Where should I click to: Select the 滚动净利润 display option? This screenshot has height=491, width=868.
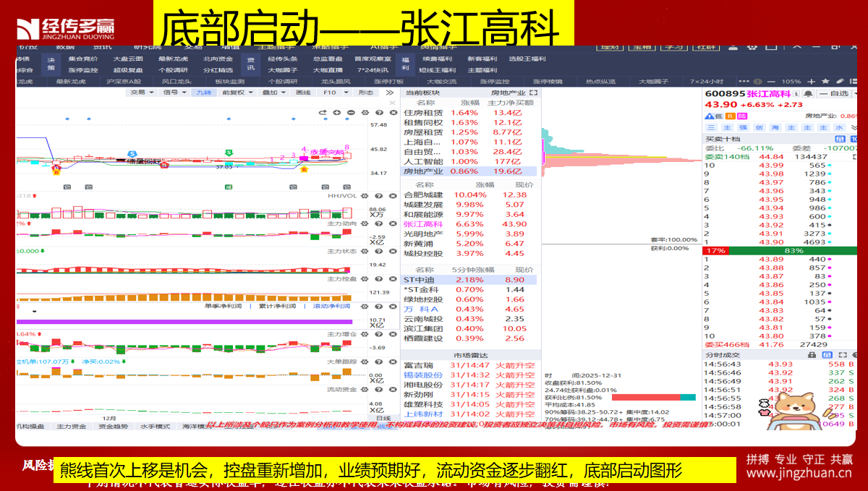point(332,306)
